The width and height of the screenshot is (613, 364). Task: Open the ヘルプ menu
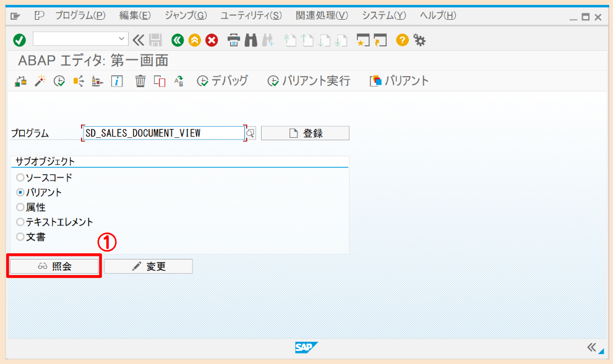tap(438, 15)
